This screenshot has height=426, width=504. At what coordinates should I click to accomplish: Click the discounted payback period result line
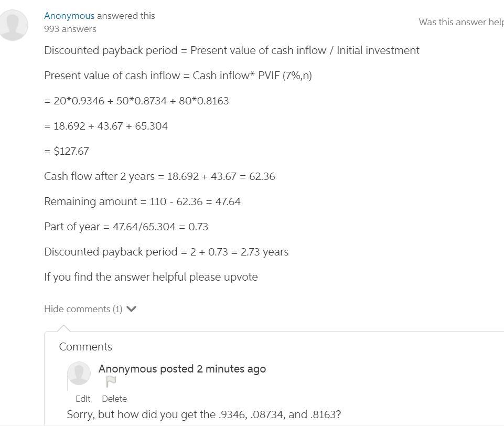point(166,251)
